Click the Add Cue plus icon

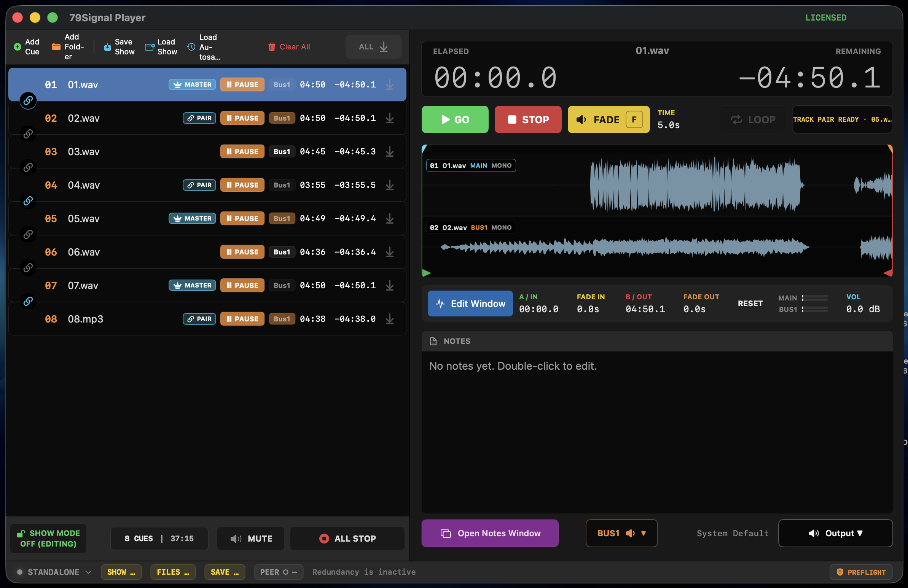coord(17,47)
